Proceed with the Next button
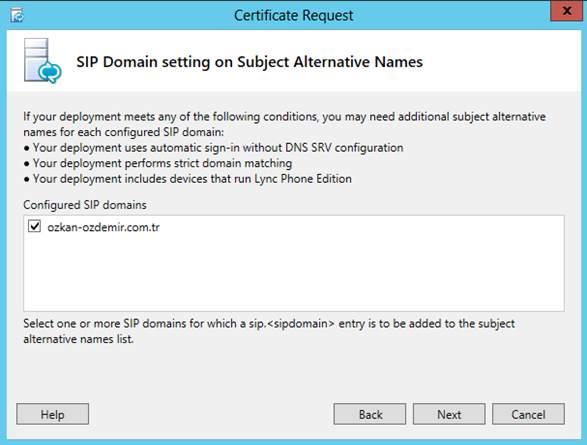 449,414
